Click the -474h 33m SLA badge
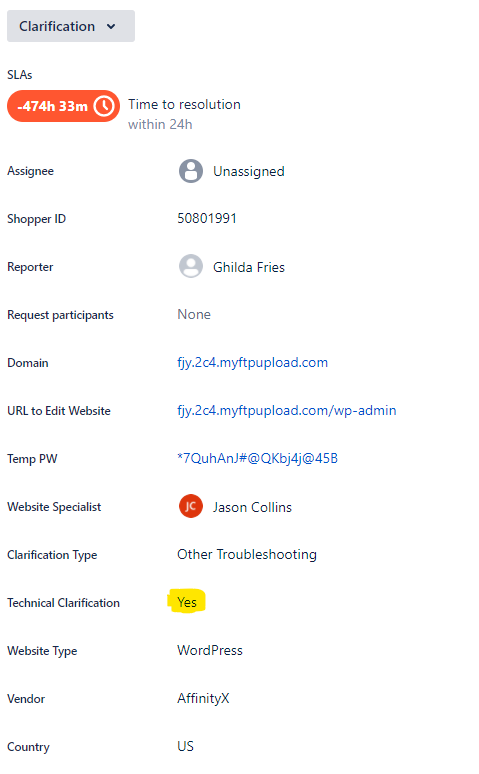Viewport: 479px width, 774px height. (63, 106)
